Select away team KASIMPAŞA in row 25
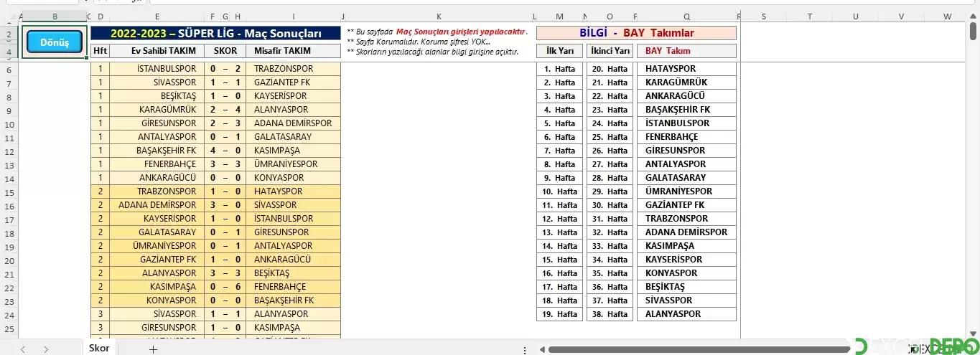The width and height of the screenshot is (980, 355). point(293,328)
